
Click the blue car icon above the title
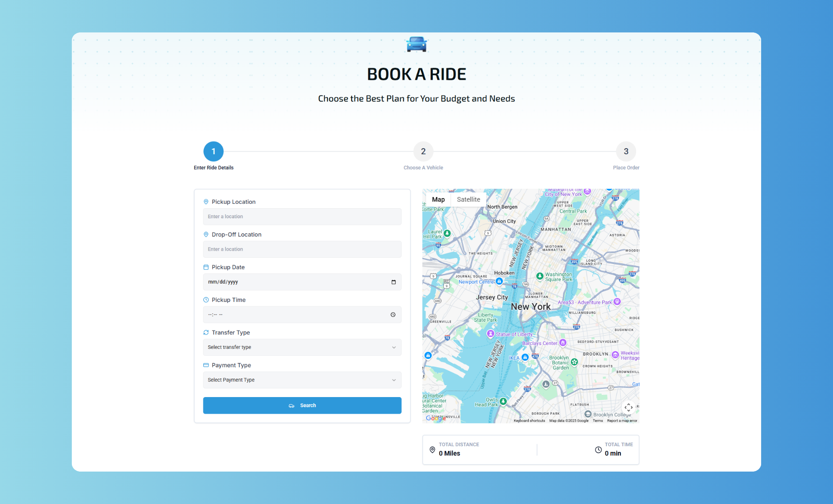416,44
